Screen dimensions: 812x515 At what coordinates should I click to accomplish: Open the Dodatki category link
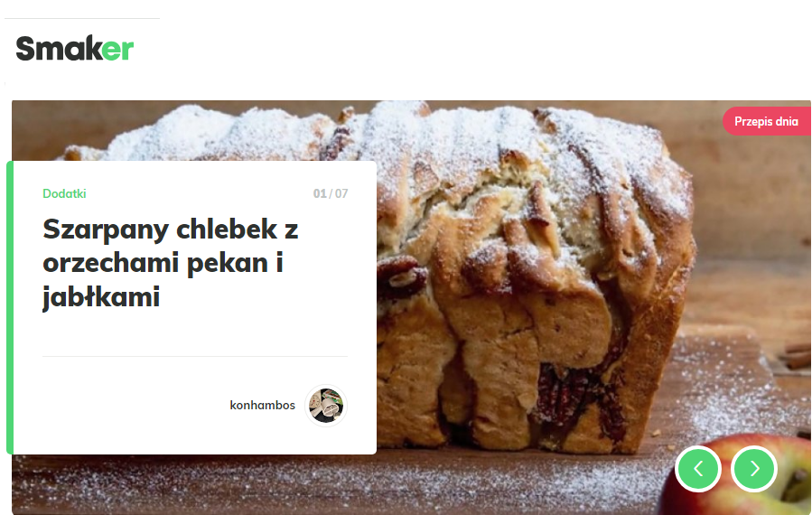click(64, 193)
